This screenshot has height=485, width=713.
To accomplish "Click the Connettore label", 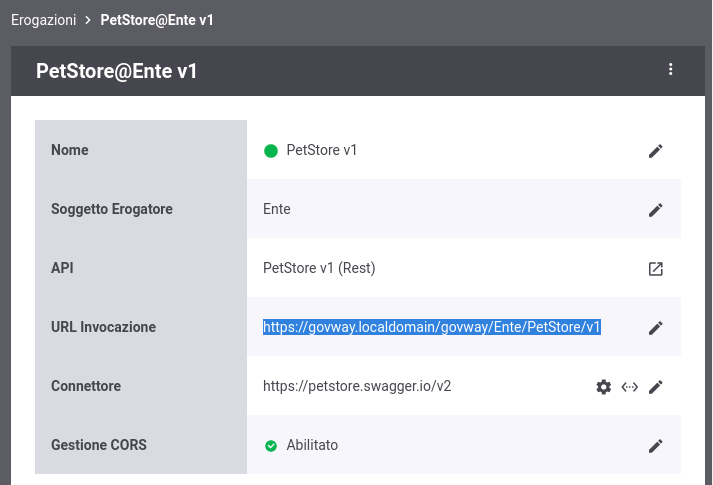I will tap(86, 386).
